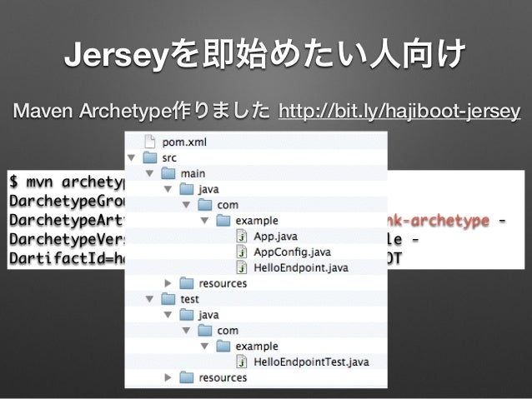Select resources label under main
The width and height of the screenshot is (532, 399).
click(x=223, y=283)
